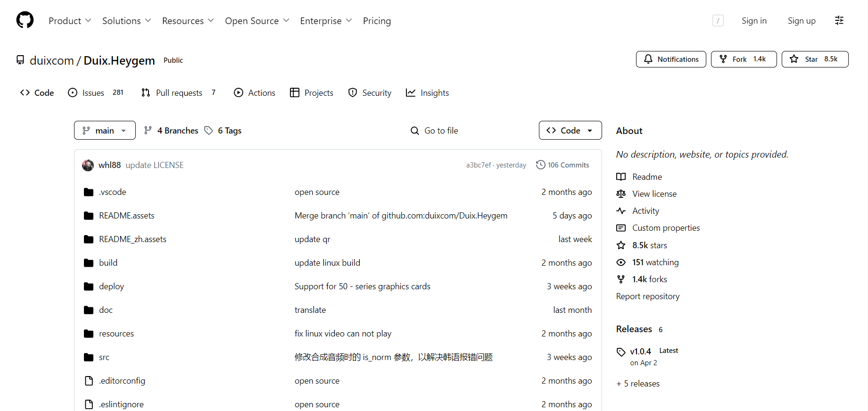Click Sign up
Screen dimensions: 868x411
pyautogui.click(x=802, y=21)
